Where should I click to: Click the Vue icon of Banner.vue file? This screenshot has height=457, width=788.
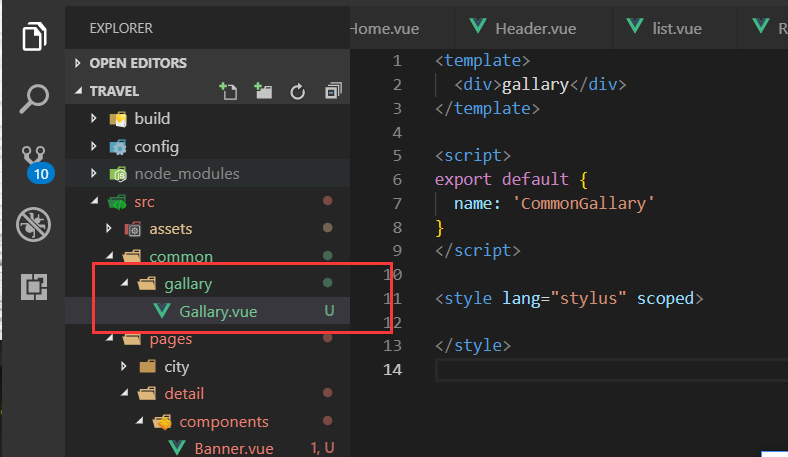tap(177, 447)
